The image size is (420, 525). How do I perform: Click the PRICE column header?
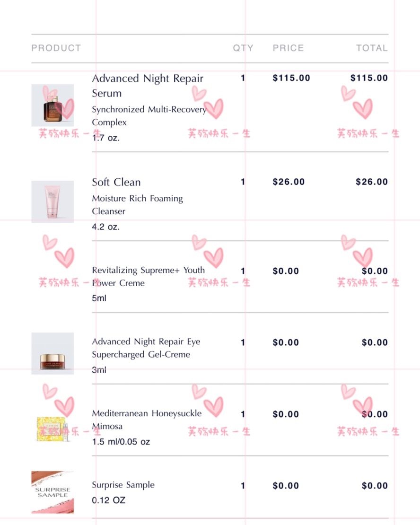pyautogui.click(x=288, y=48)
